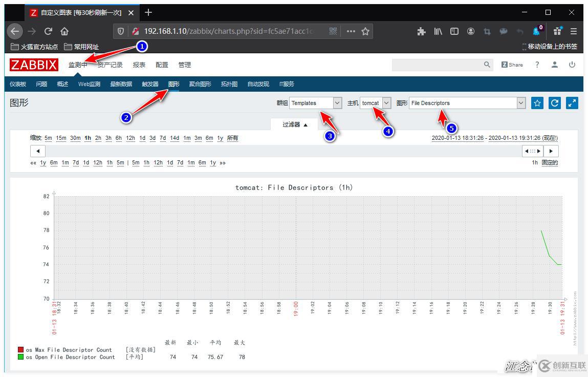Screen dimensions: 588x377
Task: Close the 自定义图表 browser tab
Action: pos(131,13)
